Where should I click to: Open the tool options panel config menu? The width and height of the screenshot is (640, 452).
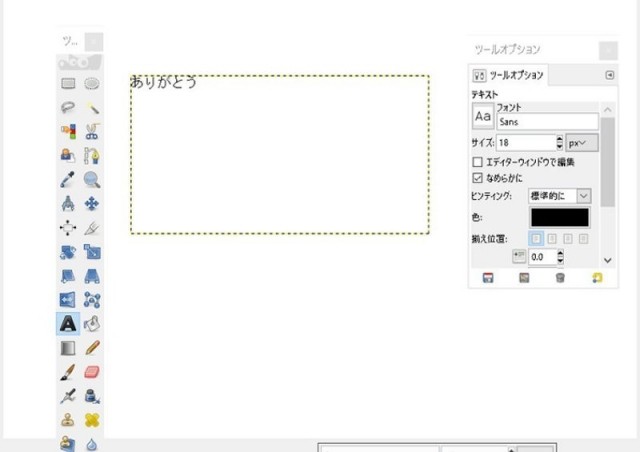(610, 75)
